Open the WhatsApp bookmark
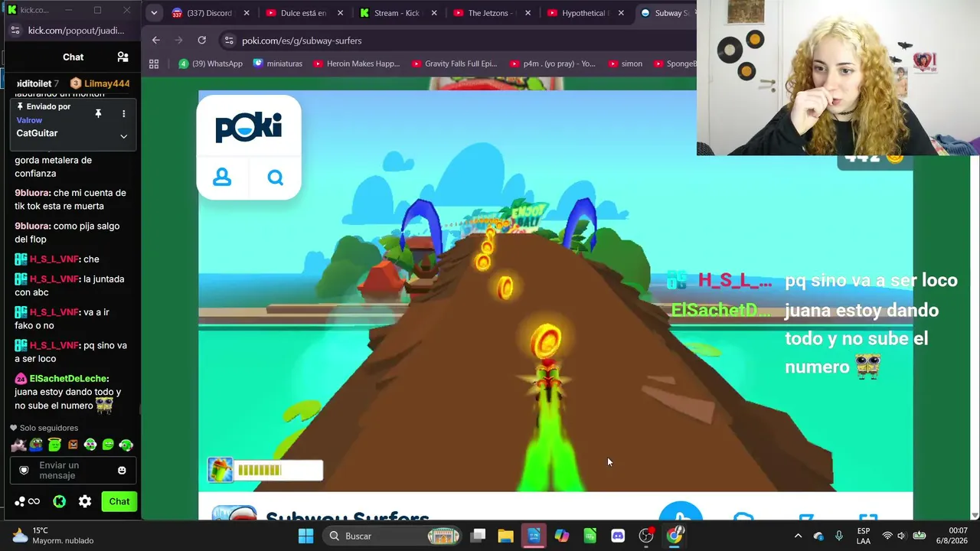The image size is (980, 551). (211, 64)
